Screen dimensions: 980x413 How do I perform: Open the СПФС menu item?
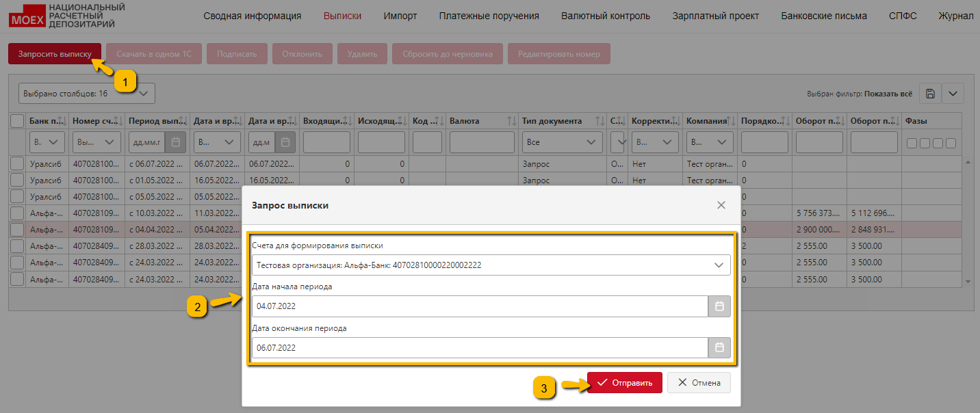coord(903,16)
